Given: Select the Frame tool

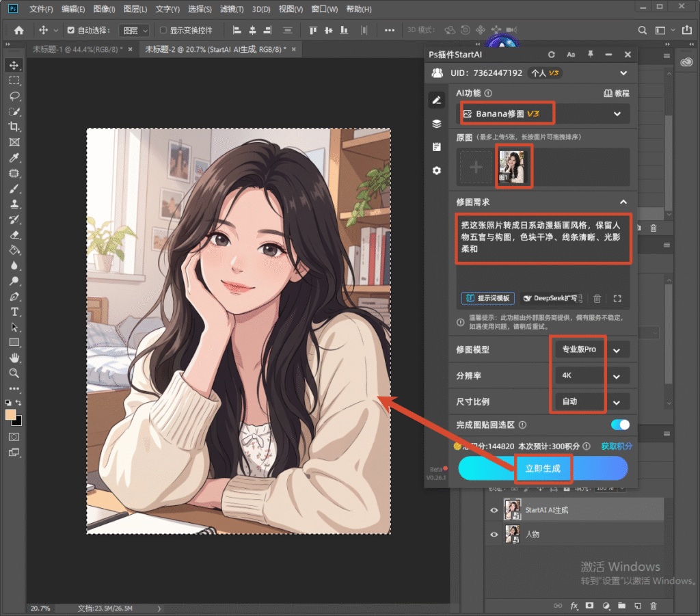Looking at the screenshot, I should (x=14, y=142).
